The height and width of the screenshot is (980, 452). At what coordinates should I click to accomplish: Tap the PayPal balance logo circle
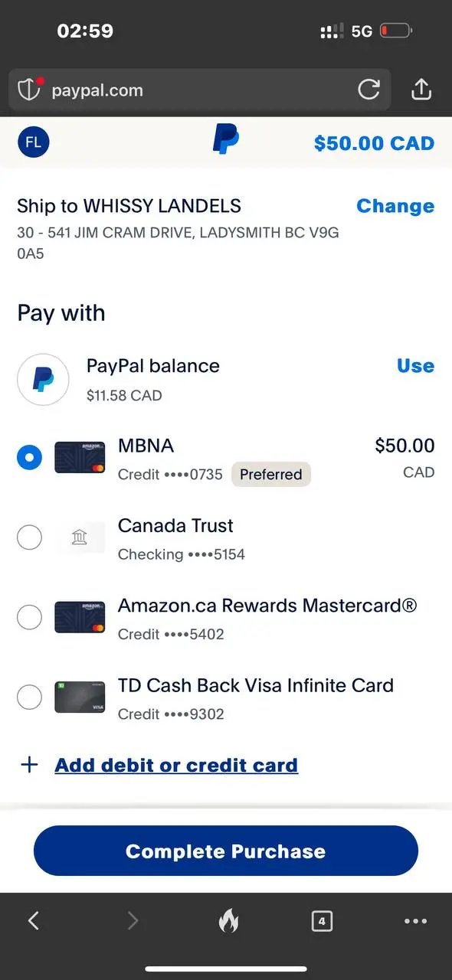click(44, 380)
